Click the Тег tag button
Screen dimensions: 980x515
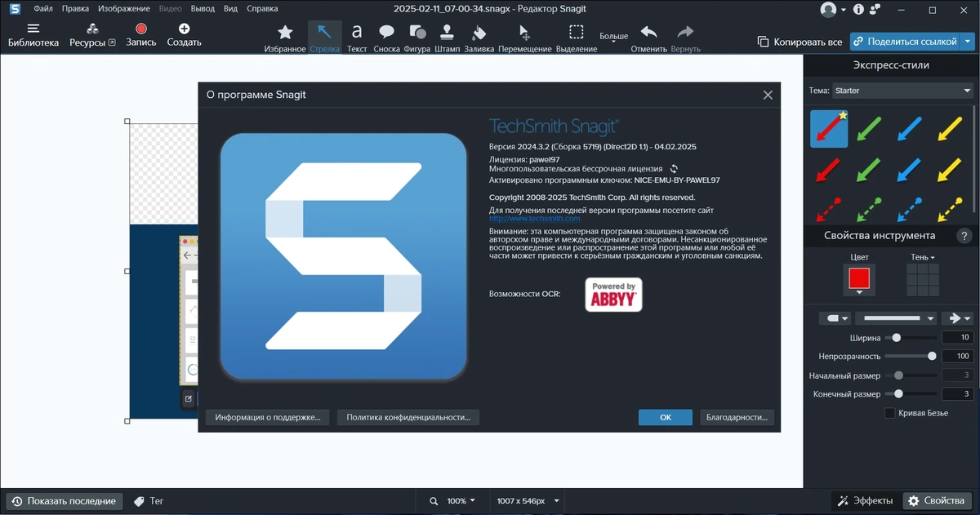point(149,501)
